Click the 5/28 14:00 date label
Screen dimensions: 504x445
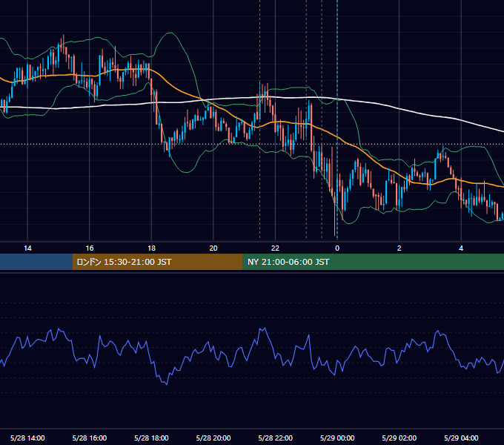pyautogui.click(x=27, y=438)
